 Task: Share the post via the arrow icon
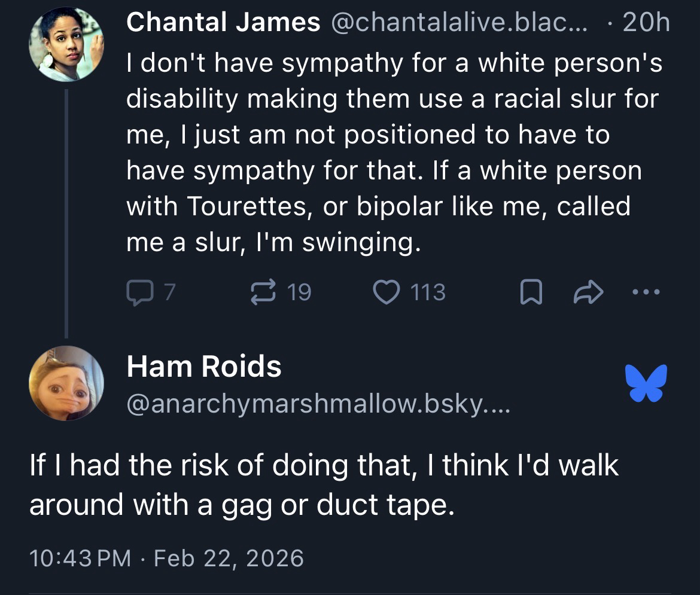coord(589,292)
